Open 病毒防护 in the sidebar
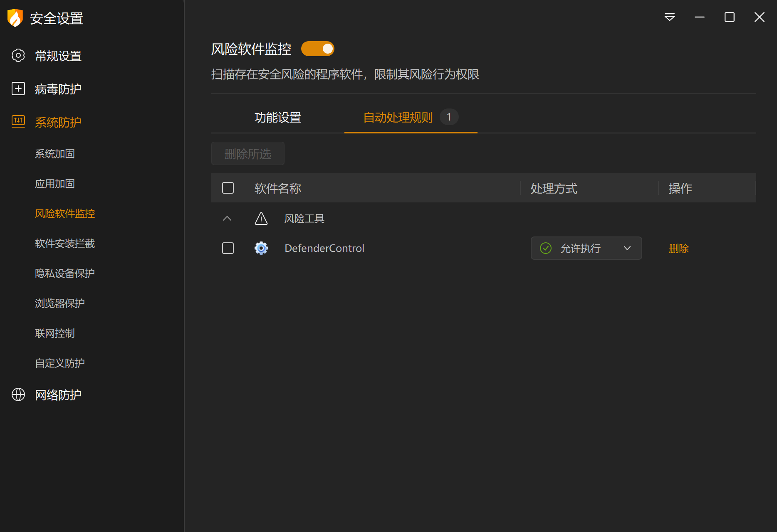The height and width of the screenshot is (532, 777). [58, 89]
